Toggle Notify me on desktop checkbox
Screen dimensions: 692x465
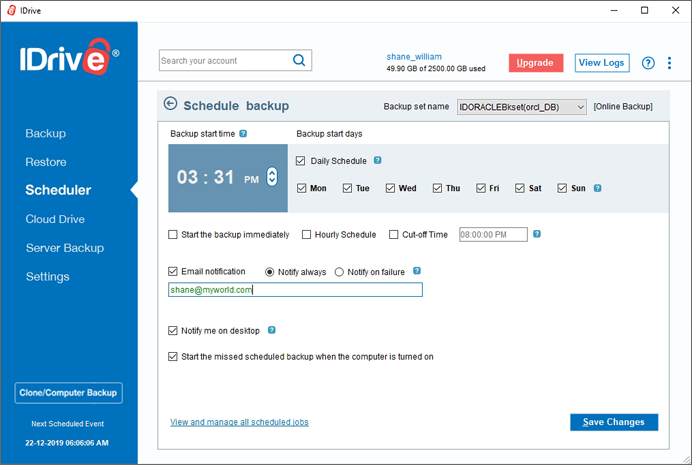[173, 330]
